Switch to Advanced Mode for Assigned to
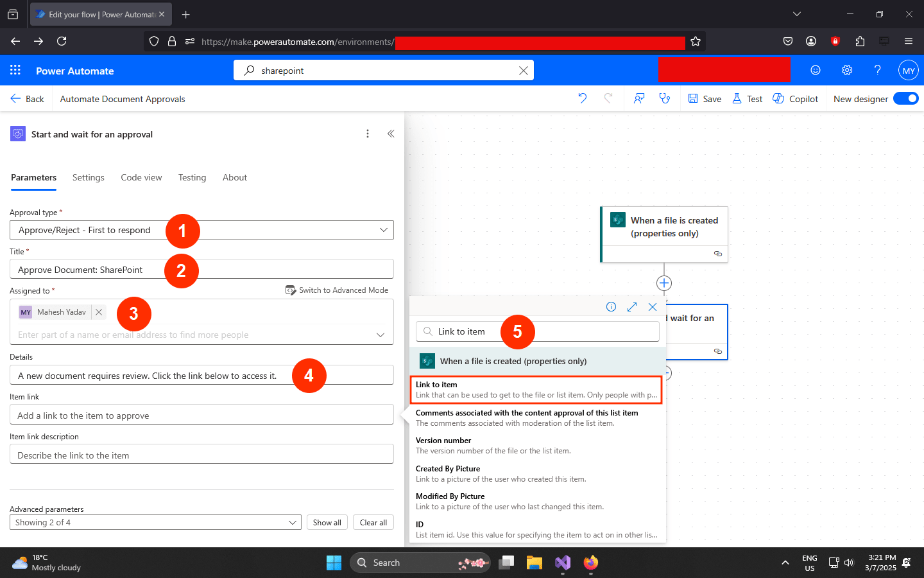This screenshot has height=578, width=924. point(337,290)
